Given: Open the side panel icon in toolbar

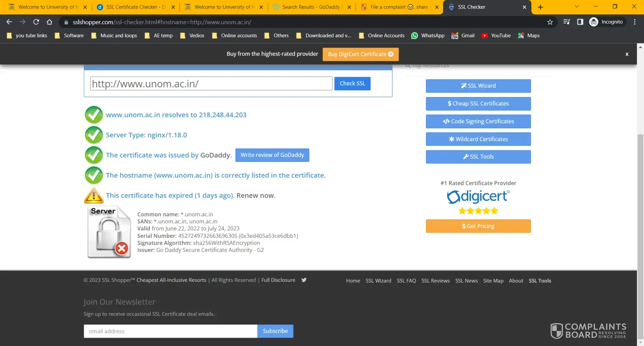Looking at the screenshot, I should (x=580, y=22).
